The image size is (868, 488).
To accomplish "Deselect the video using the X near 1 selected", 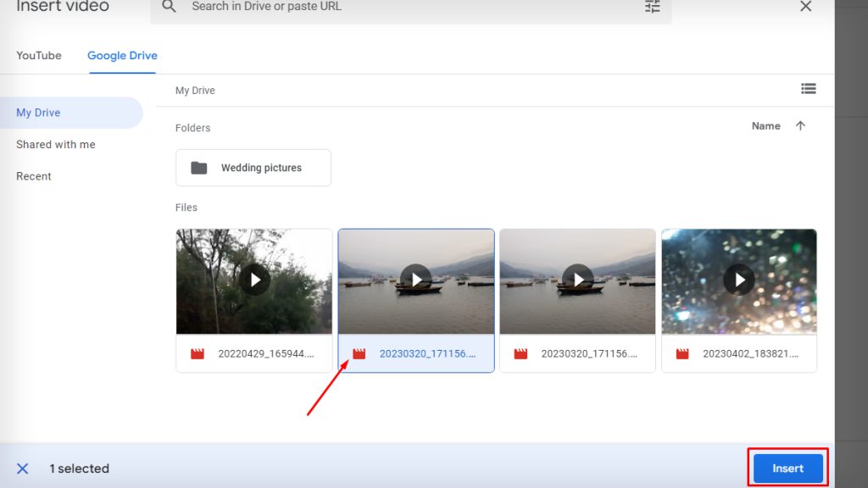I will point(22,468).
